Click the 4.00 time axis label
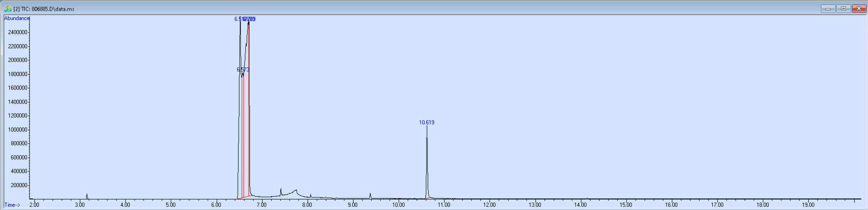The height and width of the screenshot is (210, 868). coord(125,205)
